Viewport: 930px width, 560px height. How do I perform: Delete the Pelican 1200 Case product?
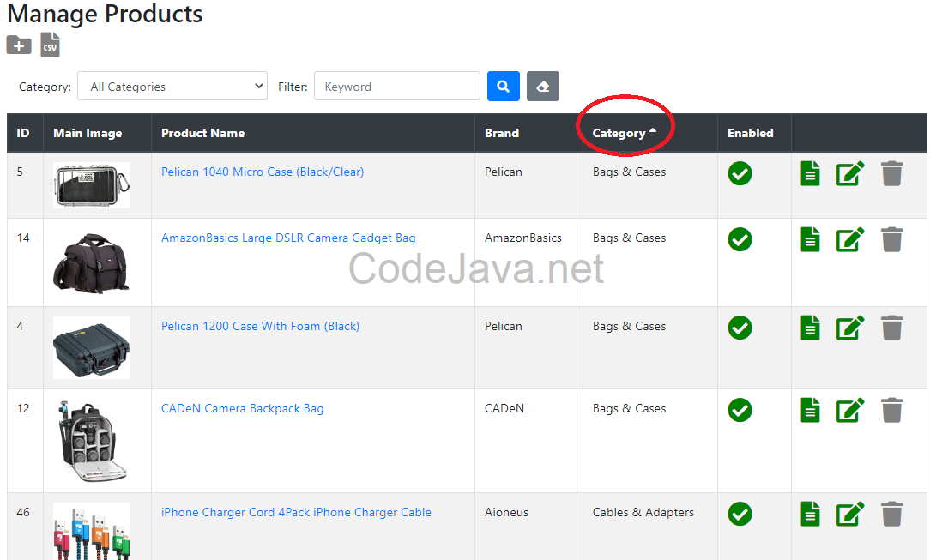tap(891, 328)
